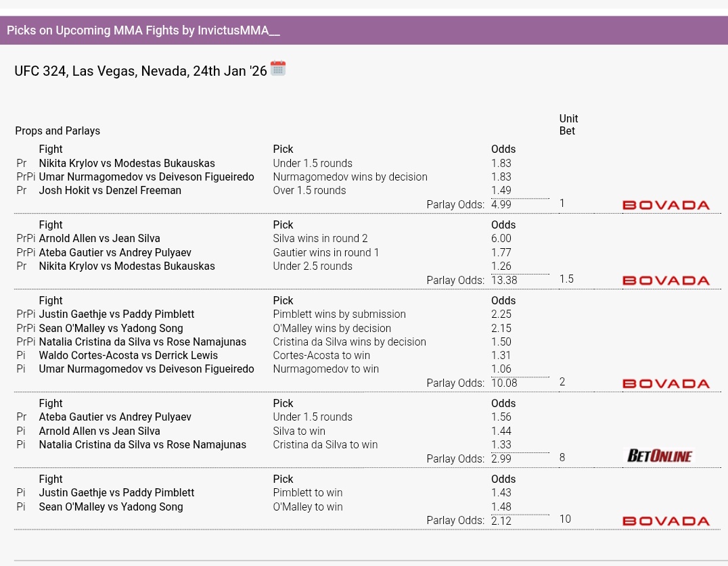
Task: Select the pick text Gautier wins in round 1
Action: click(326, 252)
